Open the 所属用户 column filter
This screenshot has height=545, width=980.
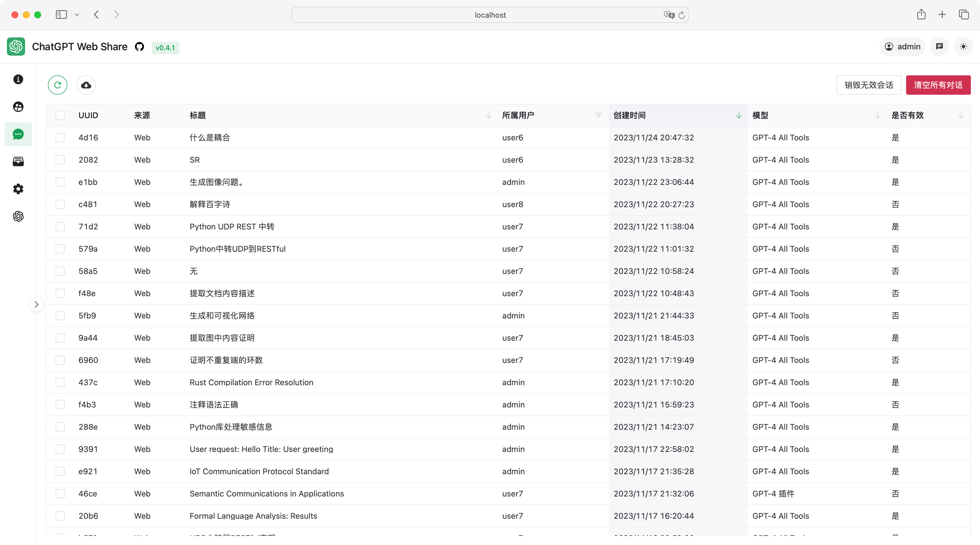coord(598,115)
